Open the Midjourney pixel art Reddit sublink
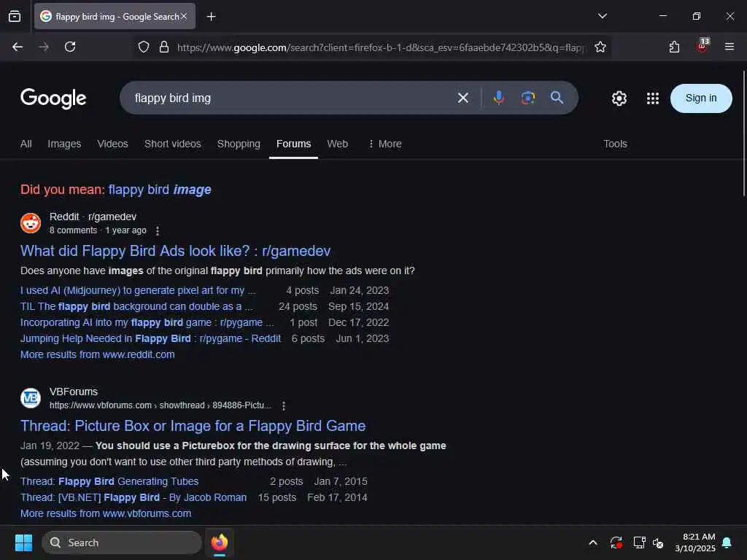The image size is (747, 560). [x=138, y=290]
